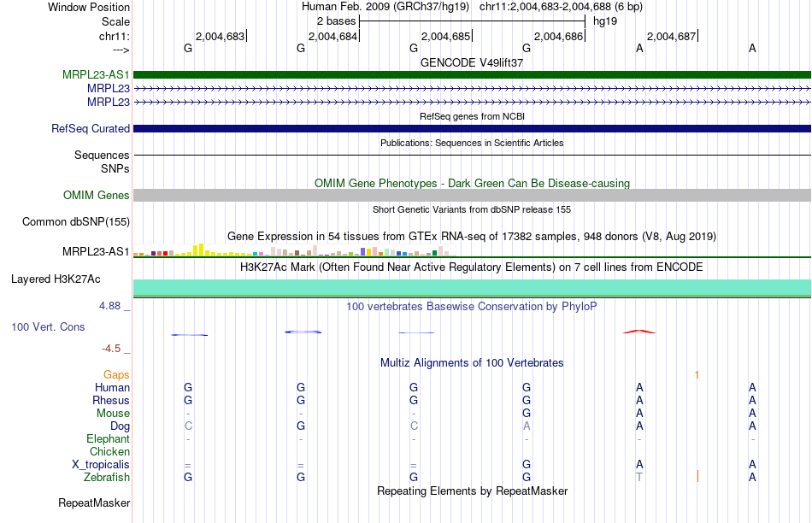Select the turquoise H3K27Ac signal band

tap(473, 287)
